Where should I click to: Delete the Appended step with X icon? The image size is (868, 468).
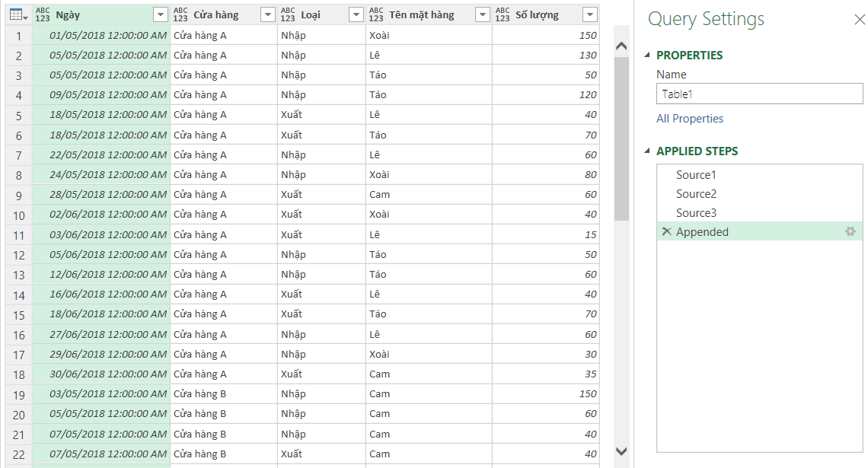(666, 232)
